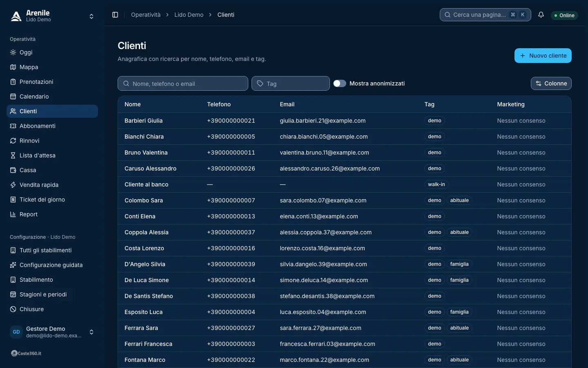Screen dimensions: 588x368
Task: Click the Rinnovi refresh icon
Action: click(x=13, y=141)
